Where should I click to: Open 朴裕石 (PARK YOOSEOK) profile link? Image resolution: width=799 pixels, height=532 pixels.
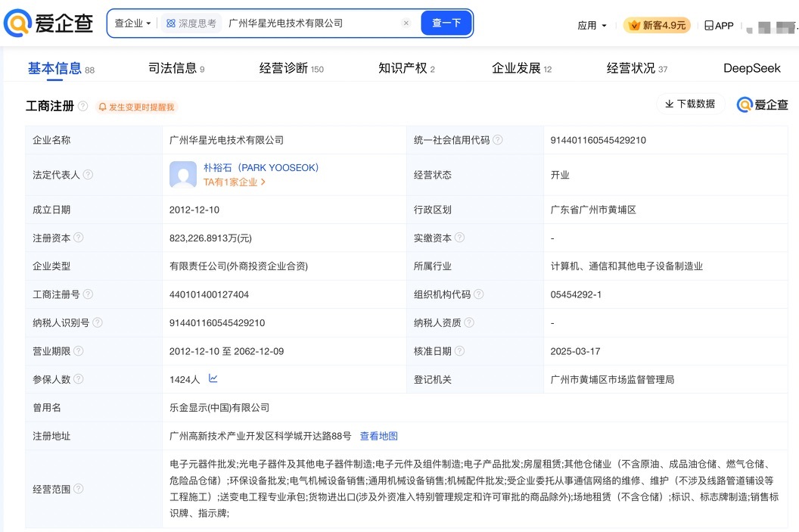tap(261, 168)
